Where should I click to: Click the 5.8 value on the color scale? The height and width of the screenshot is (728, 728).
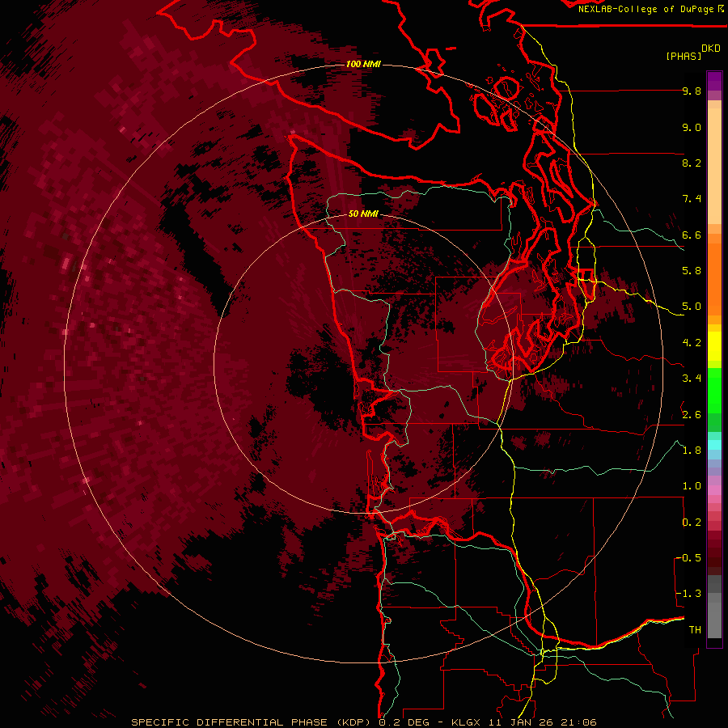[692, 270]
